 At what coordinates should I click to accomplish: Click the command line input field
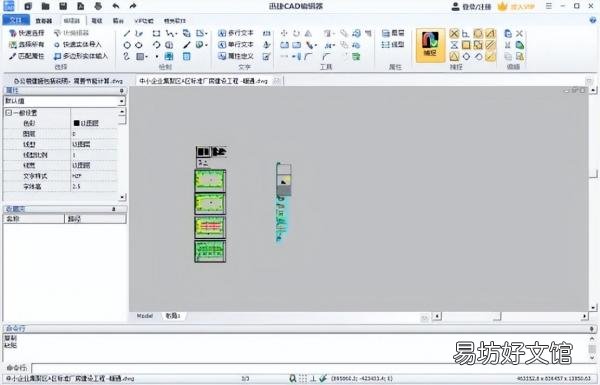pos(312,368)
